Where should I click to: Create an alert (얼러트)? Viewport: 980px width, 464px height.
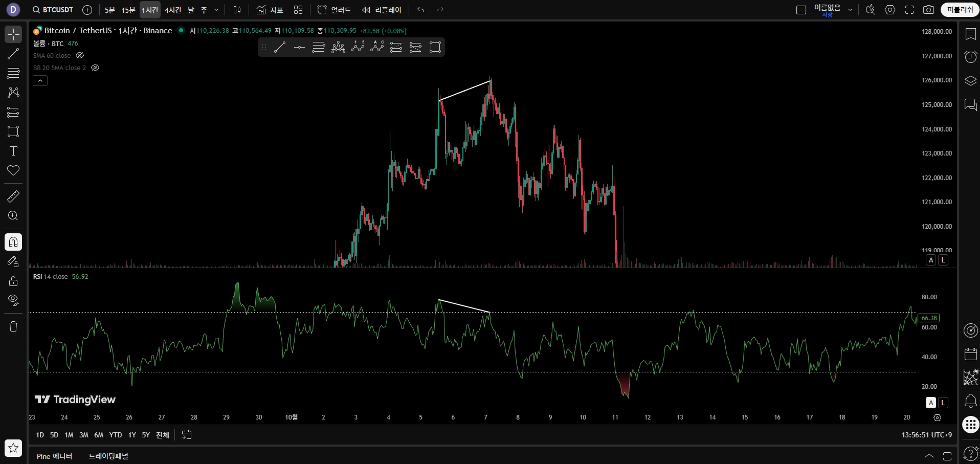point(334,10)
